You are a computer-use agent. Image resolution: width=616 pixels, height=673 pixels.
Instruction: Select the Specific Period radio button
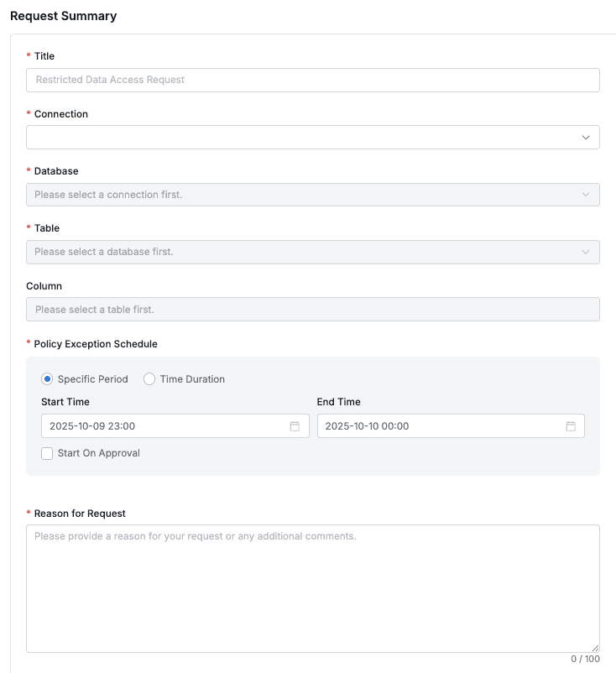(44, 378)
